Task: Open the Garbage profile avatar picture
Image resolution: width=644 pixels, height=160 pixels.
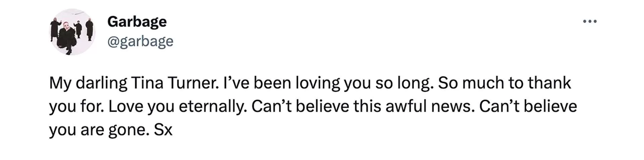Action: (x=72, y=32)
